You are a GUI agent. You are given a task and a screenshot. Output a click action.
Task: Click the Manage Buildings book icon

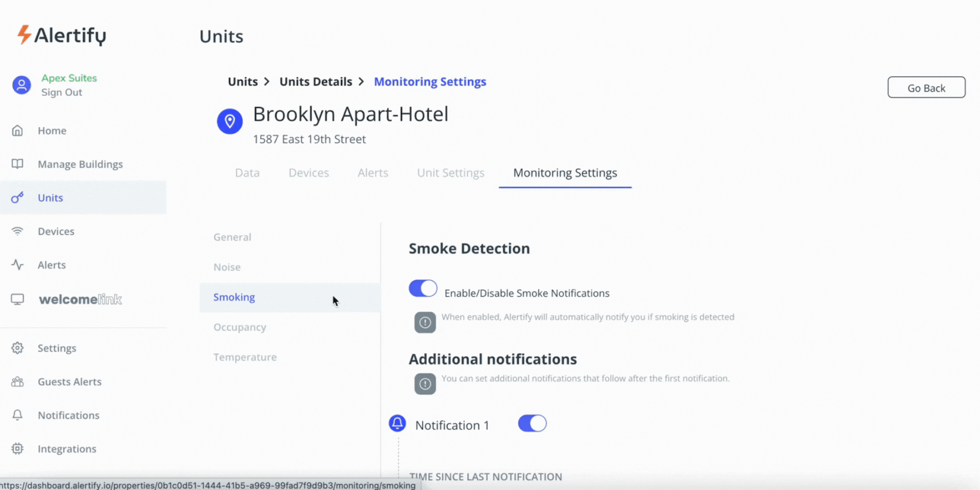[18, 164]
